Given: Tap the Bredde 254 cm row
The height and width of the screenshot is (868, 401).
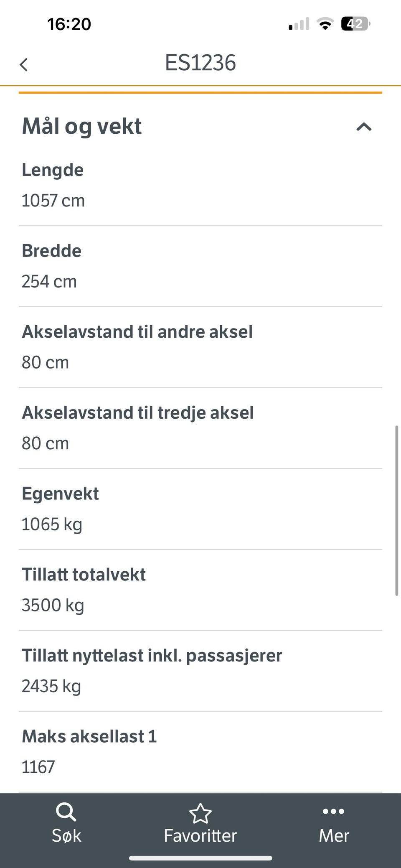Looking at the screenshot, I should [x=200, y=267].
